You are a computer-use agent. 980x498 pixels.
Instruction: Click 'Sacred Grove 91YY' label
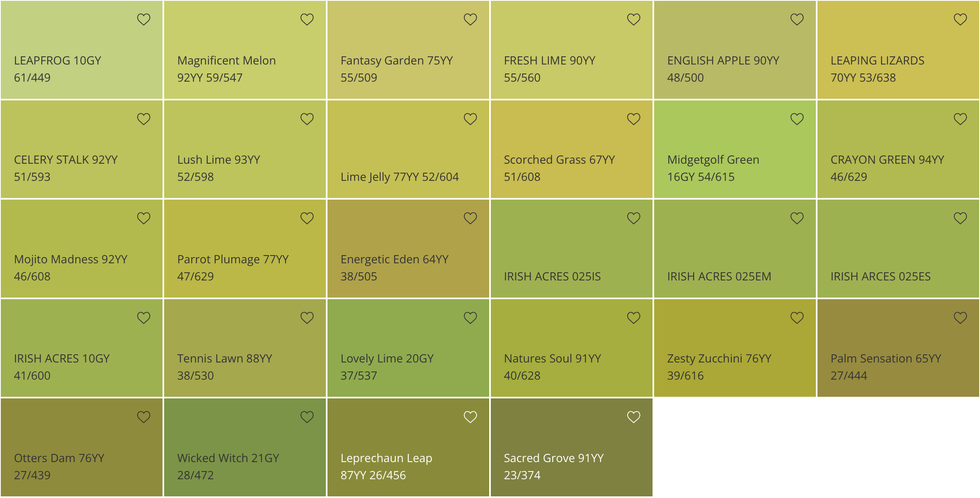click(554, 458)
